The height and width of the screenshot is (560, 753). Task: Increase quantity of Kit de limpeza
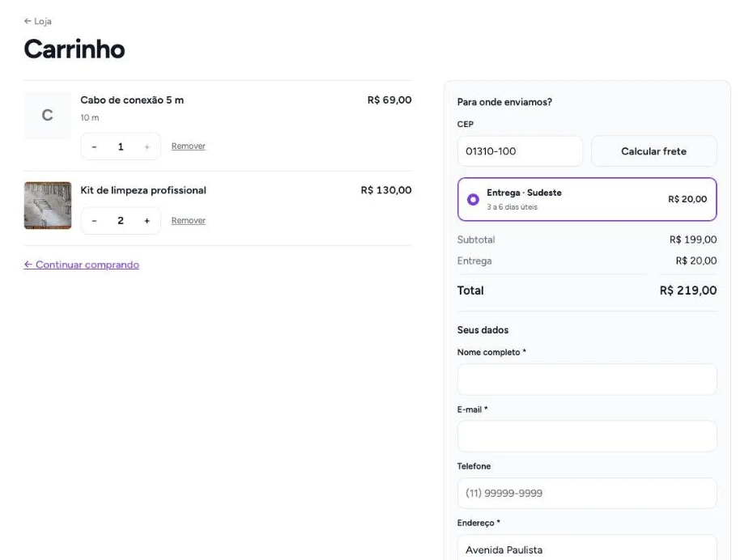coord(147,221)
